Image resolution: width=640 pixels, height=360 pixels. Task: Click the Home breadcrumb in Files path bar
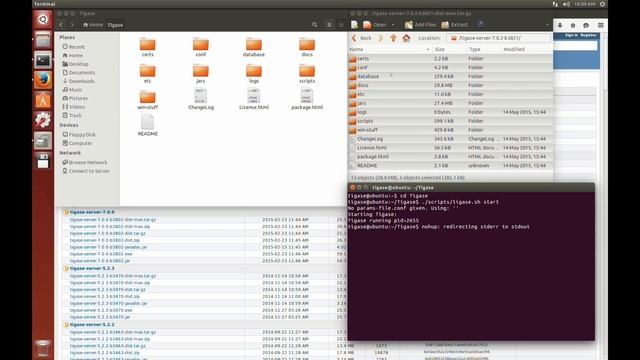93,25
